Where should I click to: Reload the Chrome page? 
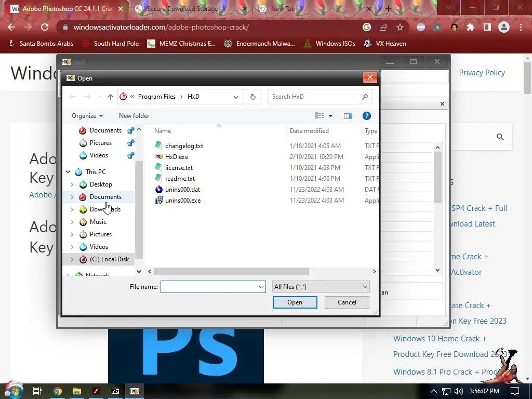[45, 27]
